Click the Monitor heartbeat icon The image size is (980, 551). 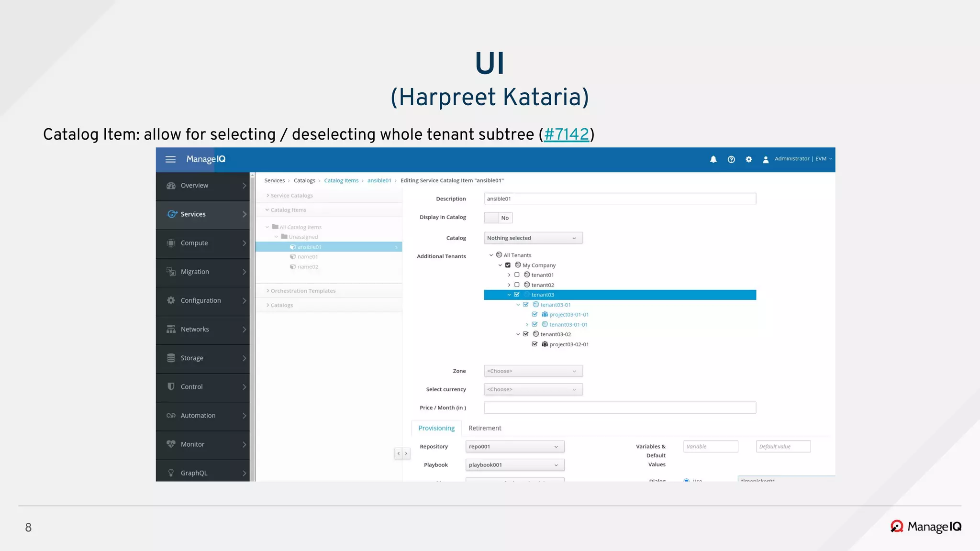171,444
